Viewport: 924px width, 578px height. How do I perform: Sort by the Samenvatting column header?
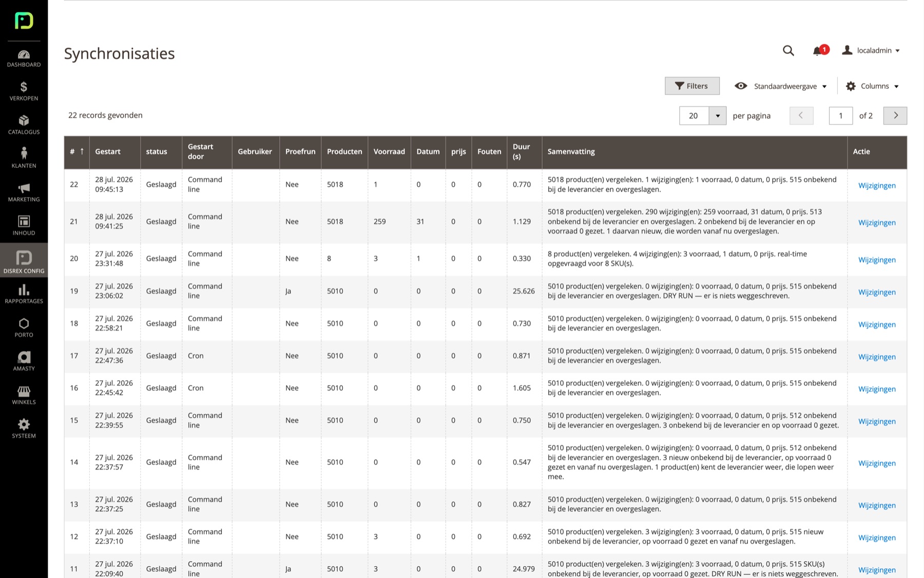[695, 151]
